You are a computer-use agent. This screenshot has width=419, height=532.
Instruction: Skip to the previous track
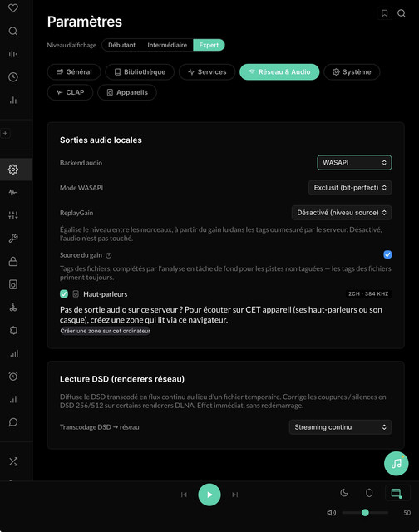[x=184, y=495]
